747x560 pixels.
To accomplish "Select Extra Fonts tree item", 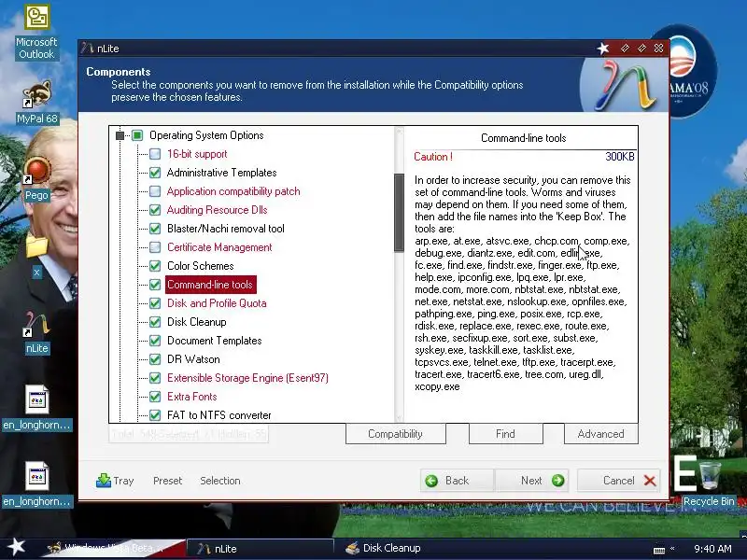I will 192,396.
